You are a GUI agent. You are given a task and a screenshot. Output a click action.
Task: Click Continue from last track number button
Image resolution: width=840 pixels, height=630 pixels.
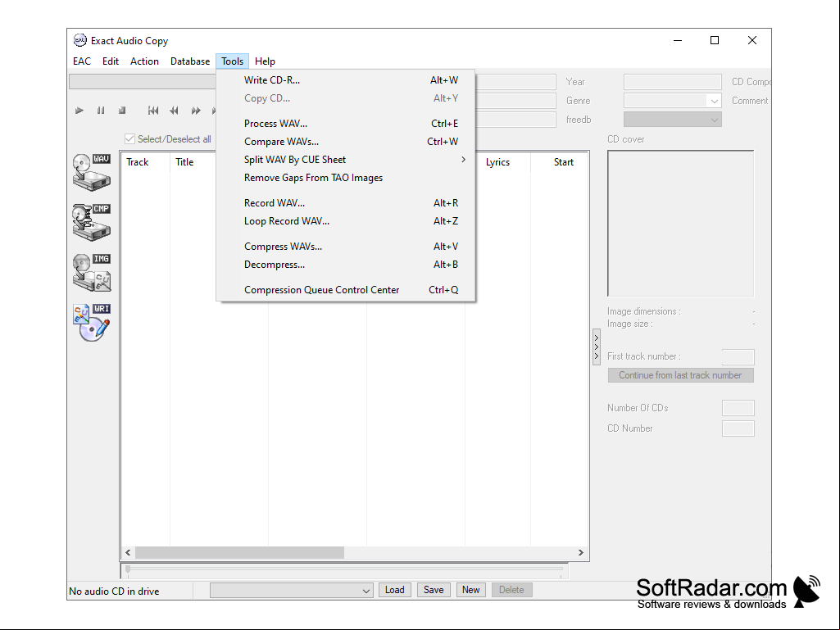tap(680, 375)
